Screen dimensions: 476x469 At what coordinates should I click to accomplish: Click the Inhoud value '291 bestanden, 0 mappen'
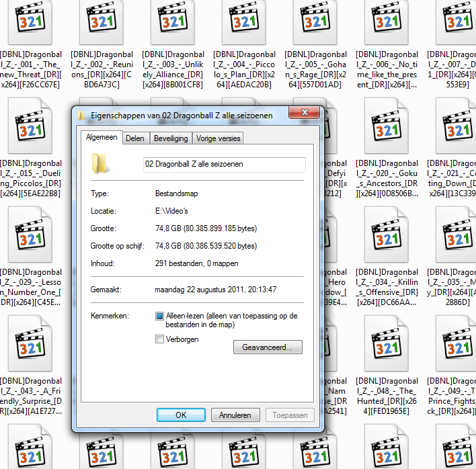(x=197, y=263)
